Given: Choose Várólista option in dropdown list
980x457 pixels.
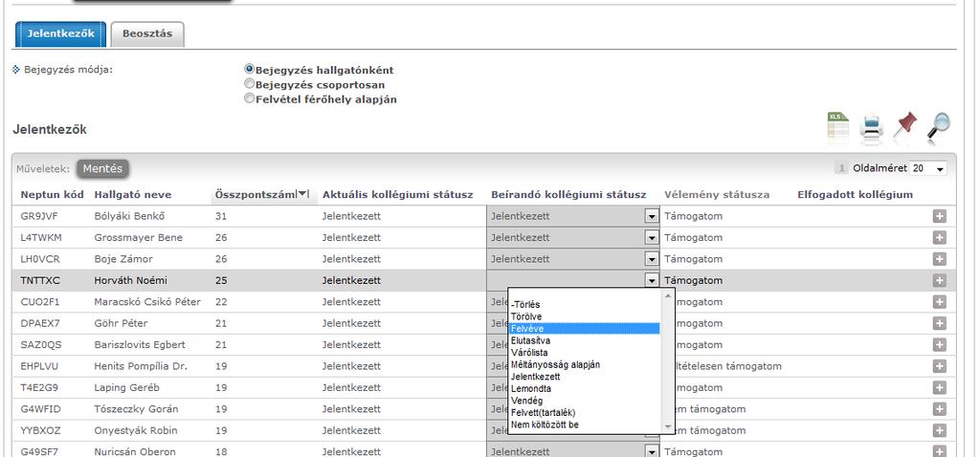Looking at the screenshot, I should [584, 353].
